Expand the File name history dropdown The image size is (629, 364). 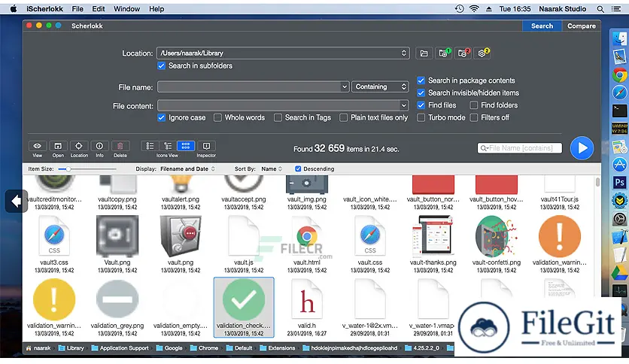(344, 86)
